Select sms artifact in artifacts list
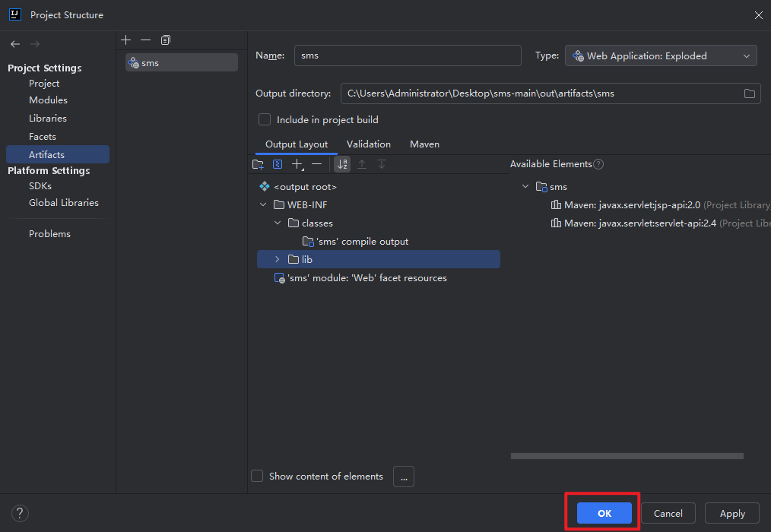Viewport: 771px width, 532px height. coord(182,62)
